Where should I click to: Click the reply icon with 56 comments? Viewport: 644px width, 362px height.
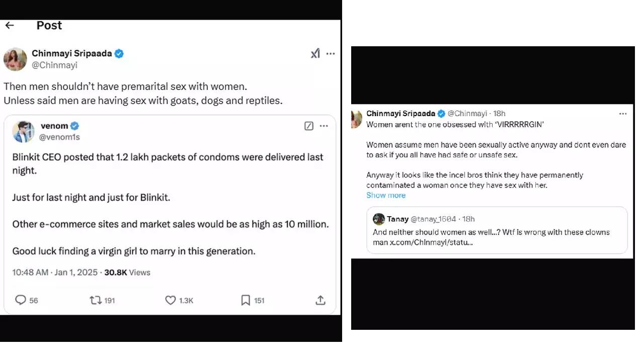point(21,300)
